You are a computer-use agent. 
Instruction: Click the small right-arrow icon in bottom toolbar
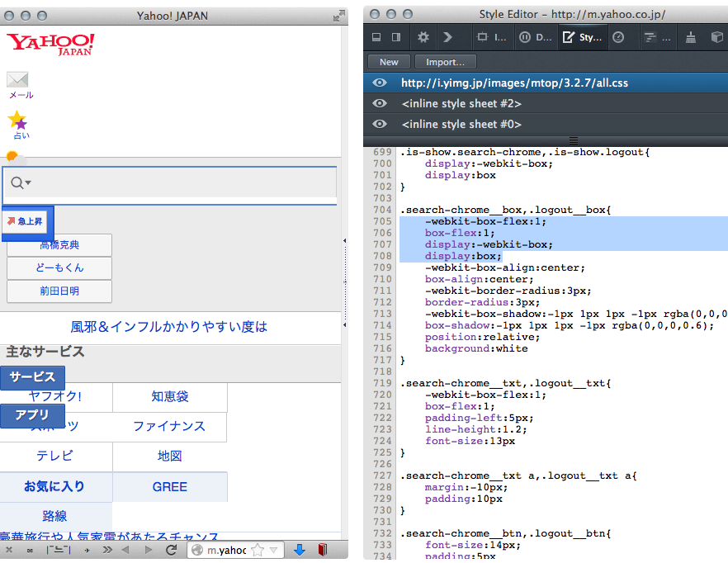[x=87, y=551]
